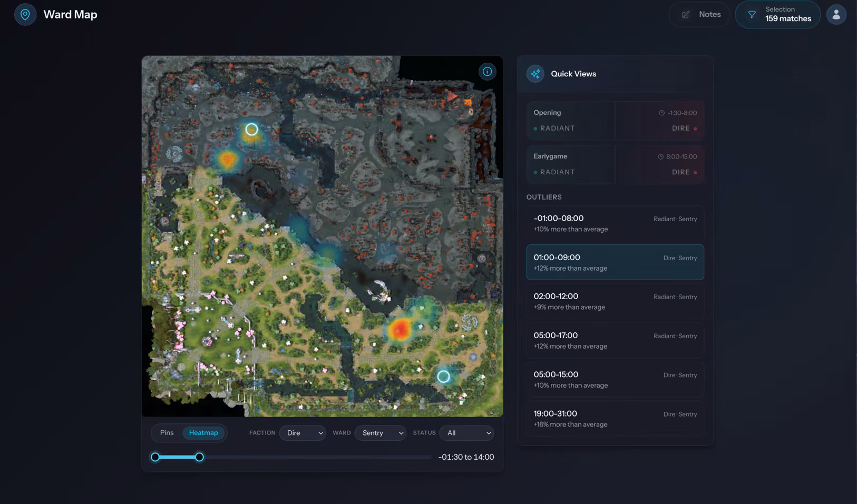
Task: Click the Opening quick view label
Action: (x=547, y=113)
